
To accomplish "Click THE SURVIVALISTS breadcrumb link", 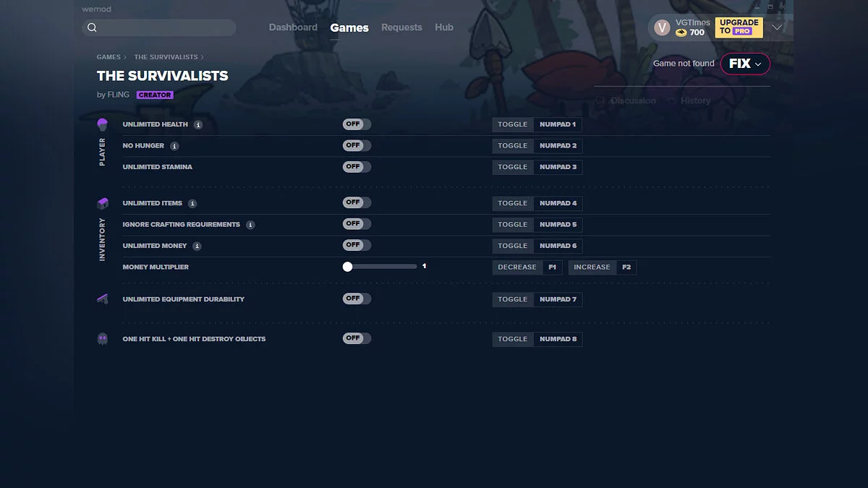I will (166, 57).
